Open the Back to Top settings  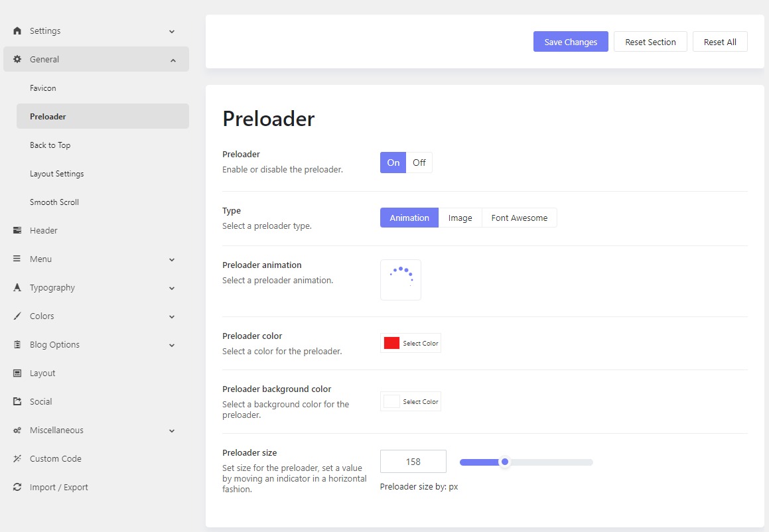(50, 145)
